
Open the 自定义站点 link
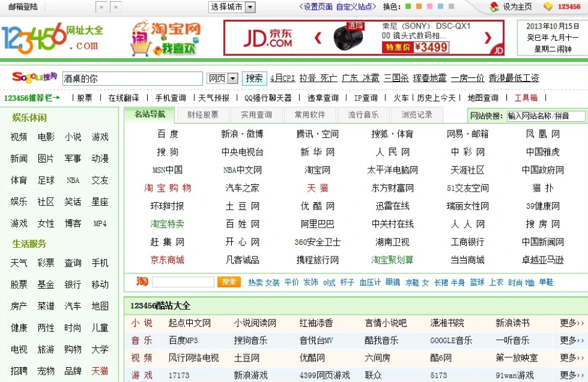pyautogui.click(x=354, y=7)
